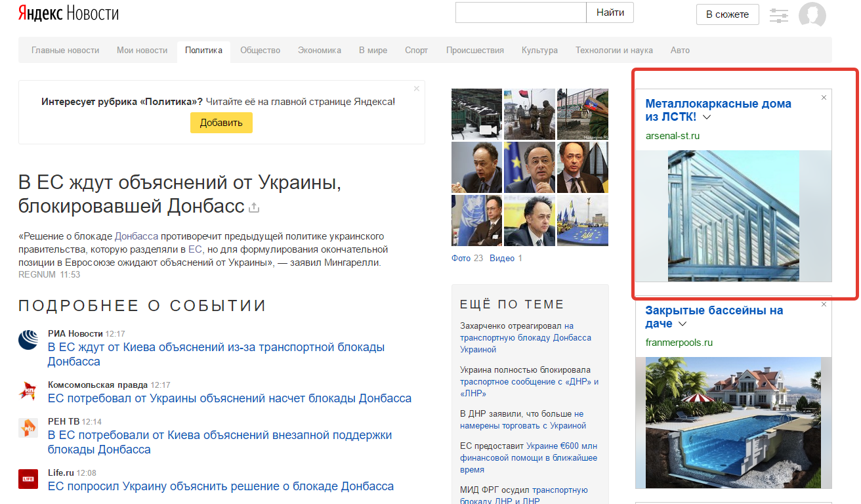This screenshot has width=861, height=504.
Task: Select the 'Политика' tab
Action: [x=203, y=51]
